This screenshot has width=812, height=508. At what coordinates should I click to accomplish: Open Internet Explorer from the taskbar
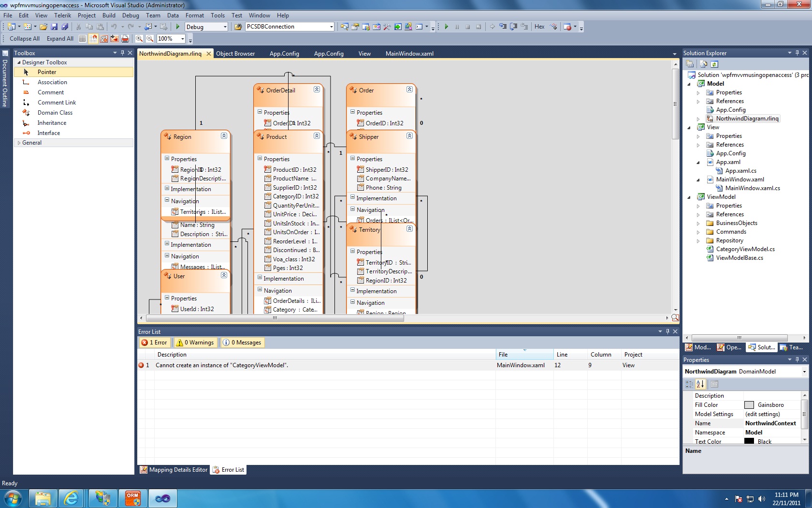[72, 498]
